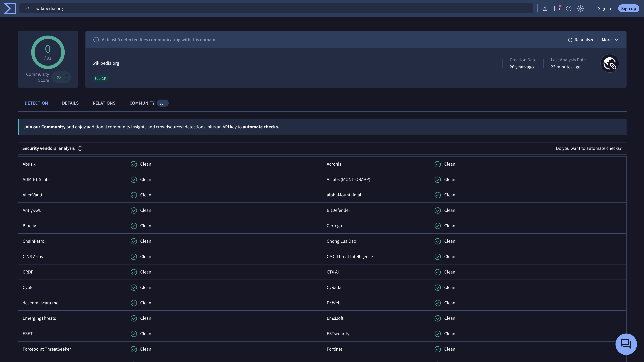The height and width of the screenshot is (362, 644).
Task: Click the 0 / 91 detection score circle
Action: click(48, 52)
